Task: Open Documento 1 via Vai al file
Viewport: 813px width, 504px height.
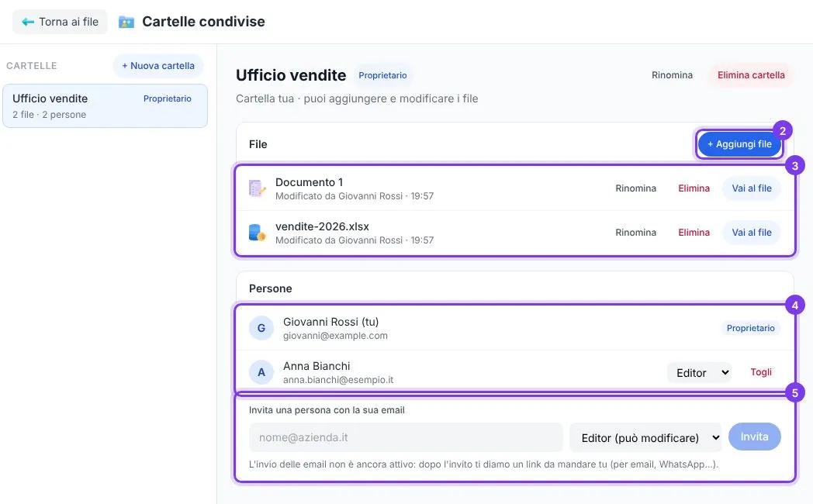Action: [751, 188]
